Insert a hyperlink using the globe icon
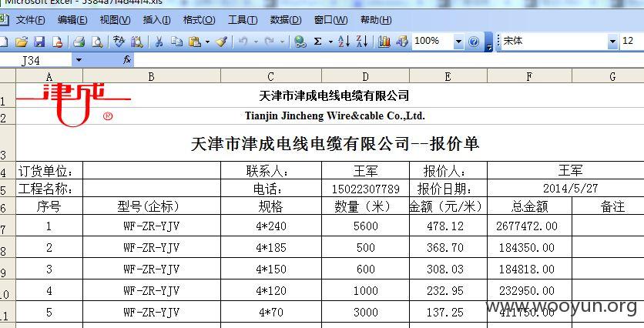644x328 pixels. pos(300,42)
